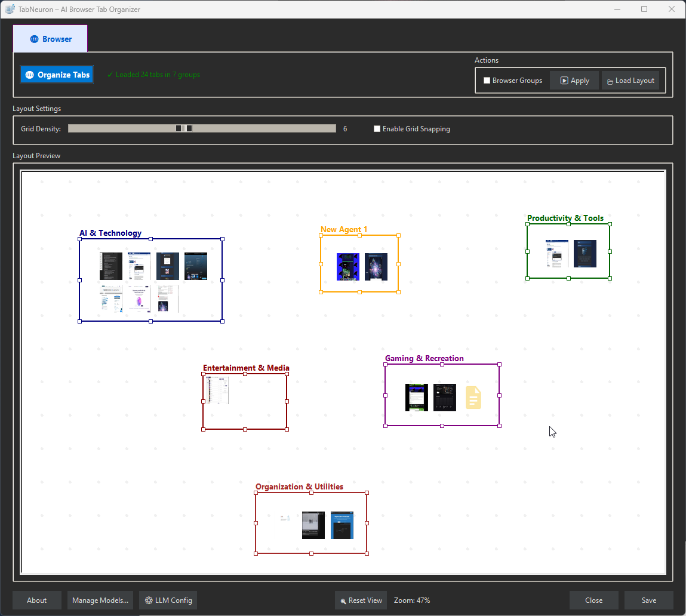Adjust the Grid Density slider
The width and height of the screenshot is (686, 616).
tap(183, 128)
